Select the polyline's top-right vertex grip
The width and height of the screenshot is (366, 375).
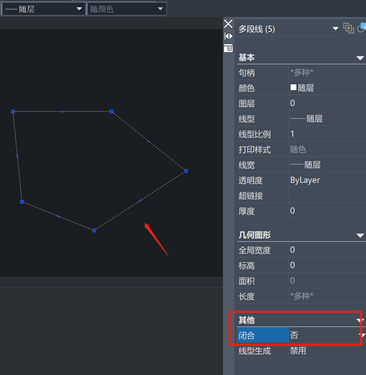coord(112,111)
